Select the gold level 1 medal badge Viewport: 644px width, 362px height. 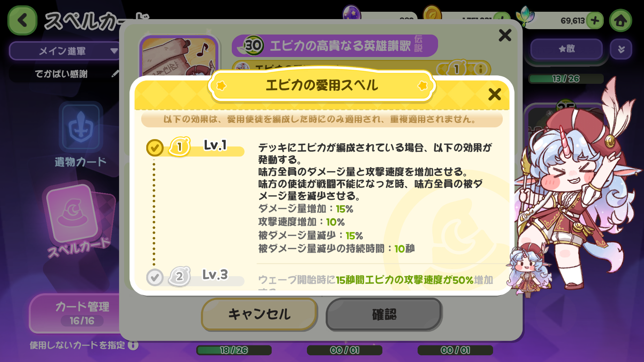point(180,146)
